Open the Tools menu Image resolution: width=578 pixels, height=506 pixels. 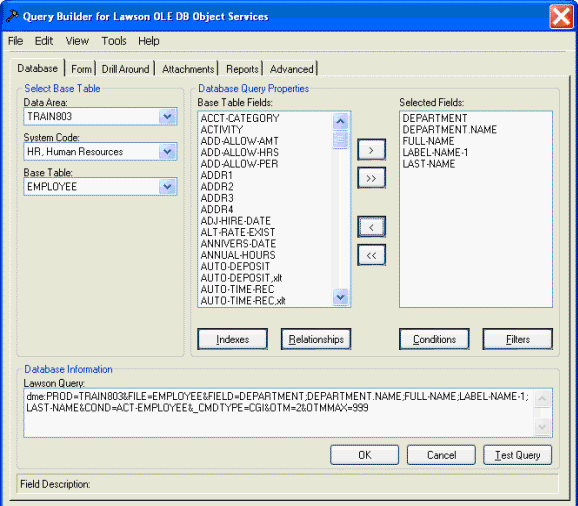[114, 41]
